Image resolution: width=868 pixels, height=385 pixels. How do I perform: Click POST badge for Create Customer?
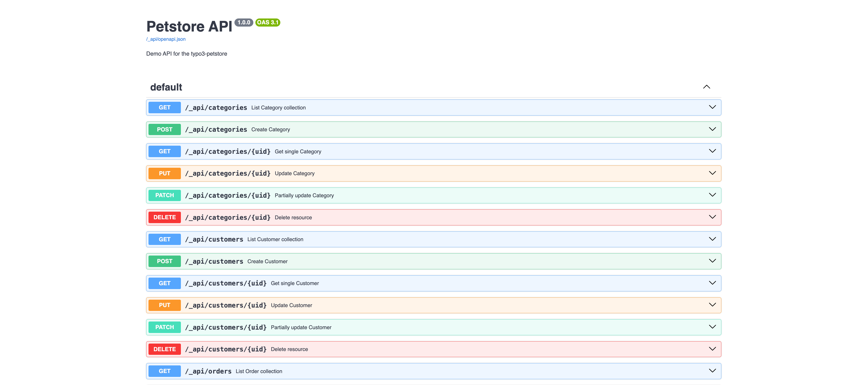click(164, 261)
